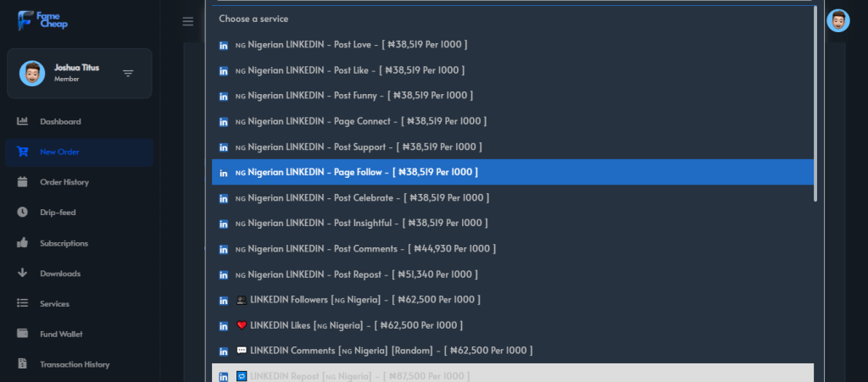Click the Services list icon

(x=22, y=303)
